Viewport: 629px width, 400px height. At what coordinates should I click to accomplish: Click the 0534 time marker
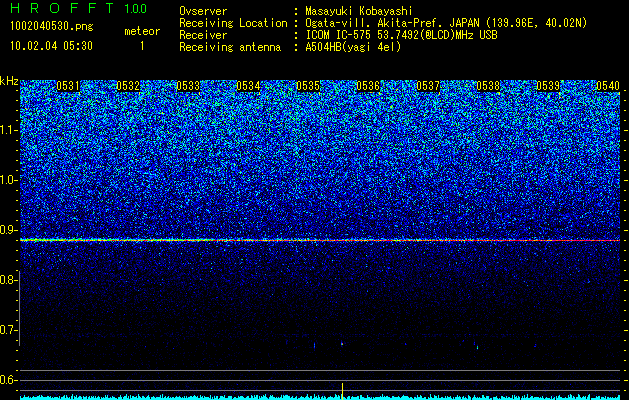coord(248,86)
